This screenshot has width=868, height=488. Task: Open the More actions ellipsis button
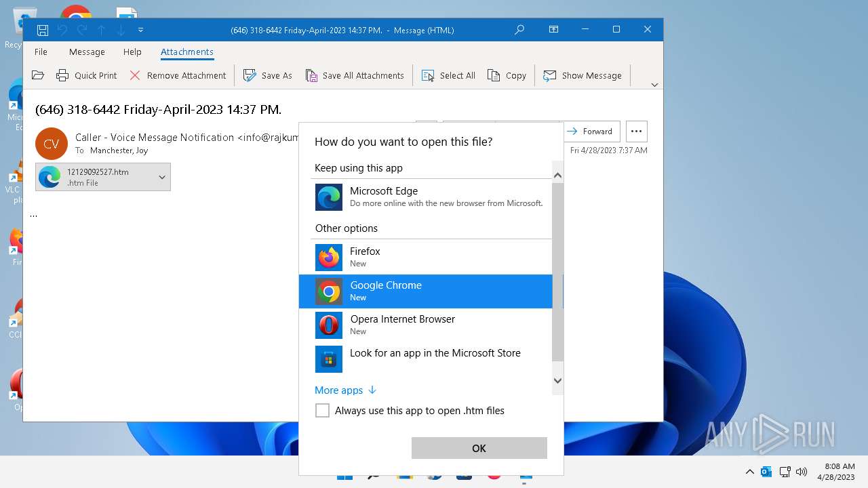(636, 131)
